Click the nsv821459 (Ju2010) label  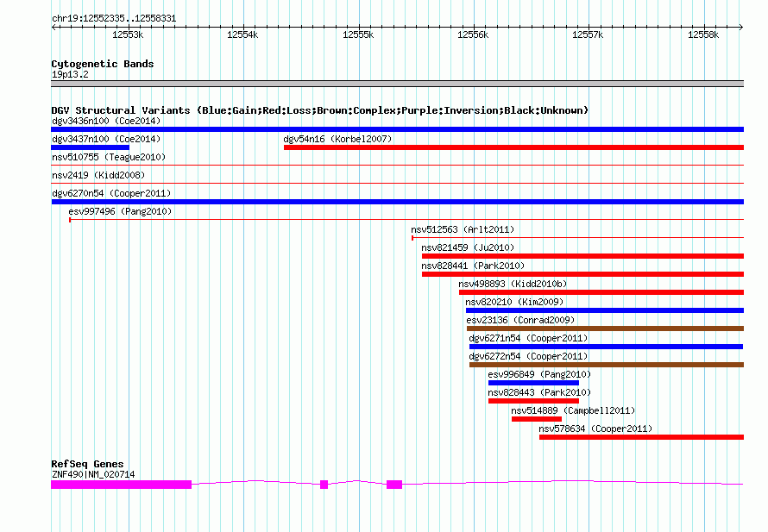pos(468,247)
